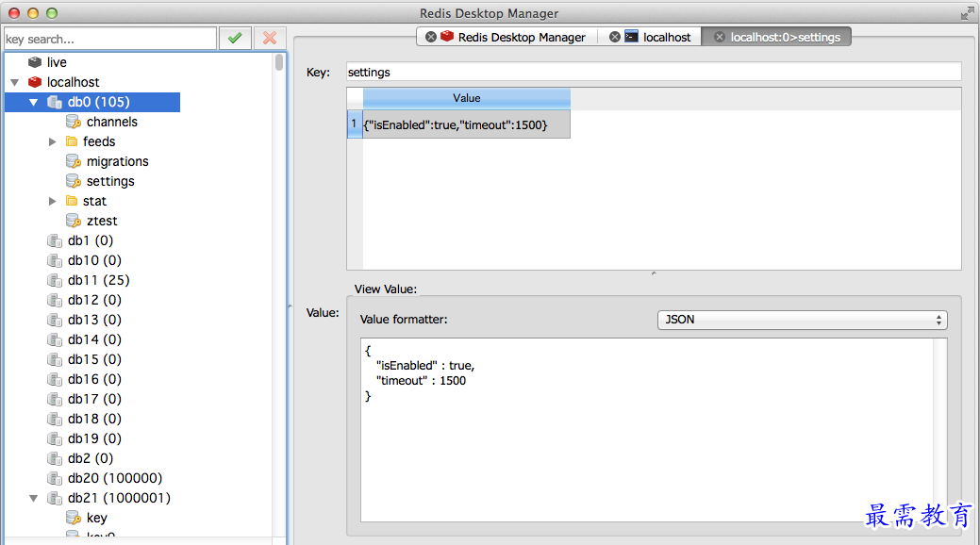Select the db0 (105) row
The image size is (980, 545).
click(x=92, y=102)
